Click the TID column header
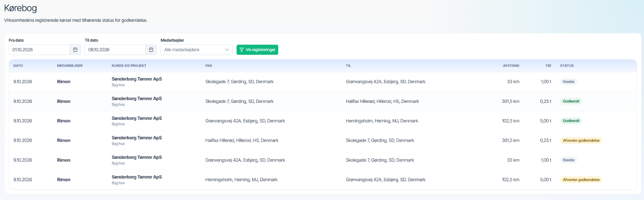The image size is (644, 200). click(548, 66)
